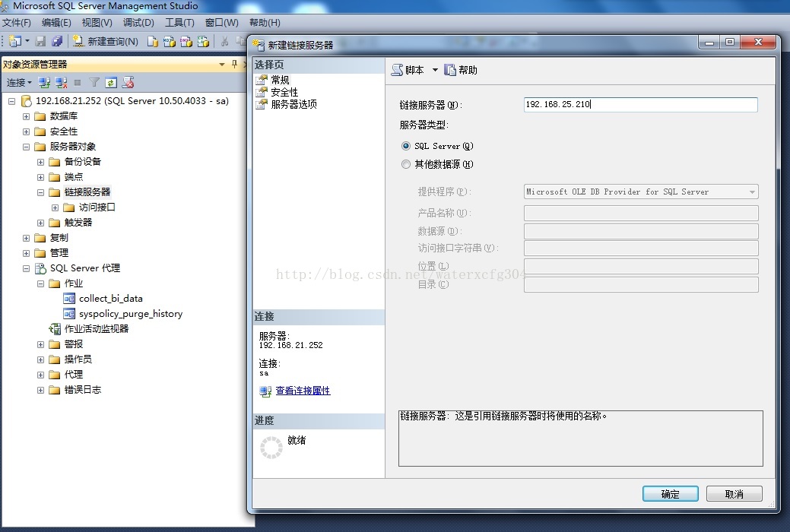Select the 错误日志 folder
The image size is (790, 532).
pos(83,389)
